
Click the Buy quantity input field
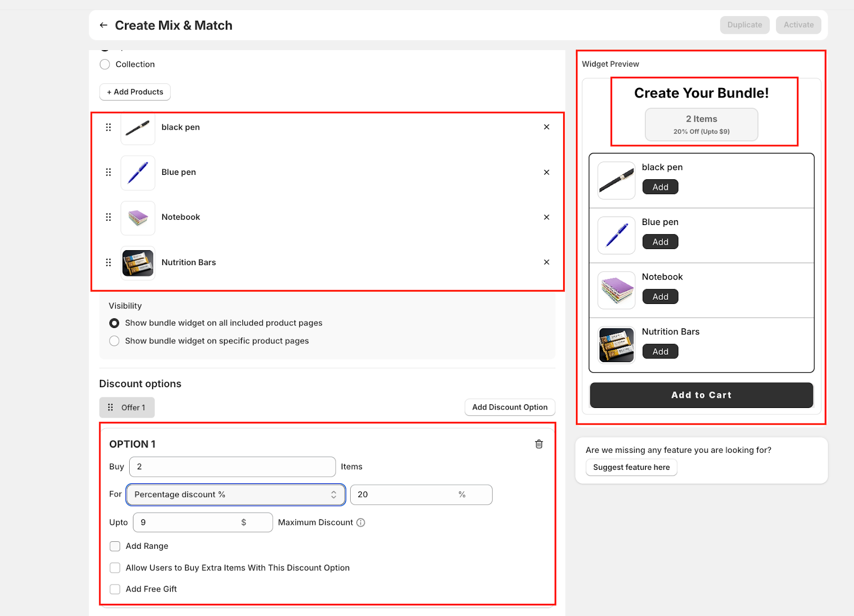coord(232,467)
